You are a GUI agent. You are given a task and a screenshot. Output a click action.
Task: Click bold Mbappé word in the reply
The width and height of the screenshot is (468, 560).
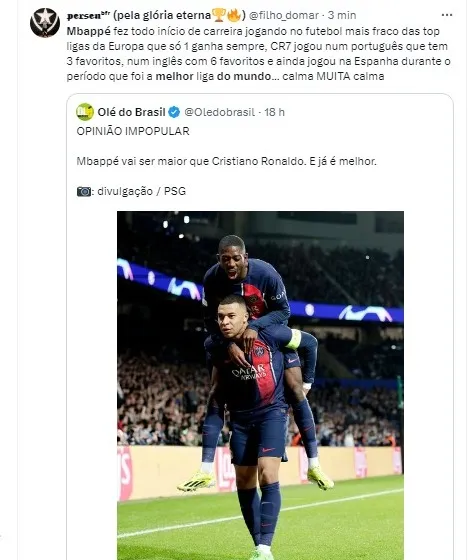(89, 31)
